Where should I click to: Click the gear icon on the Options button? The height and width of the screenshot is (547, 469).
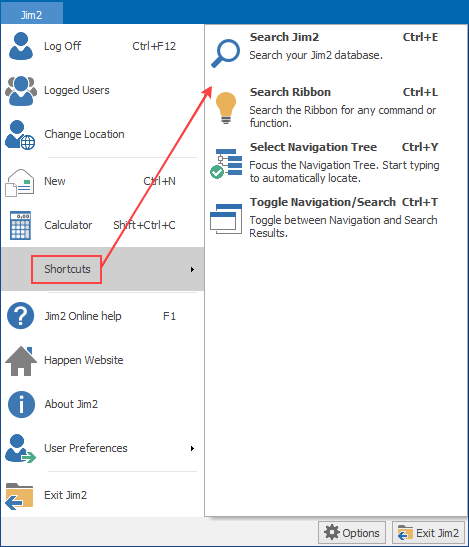[332, 533]
